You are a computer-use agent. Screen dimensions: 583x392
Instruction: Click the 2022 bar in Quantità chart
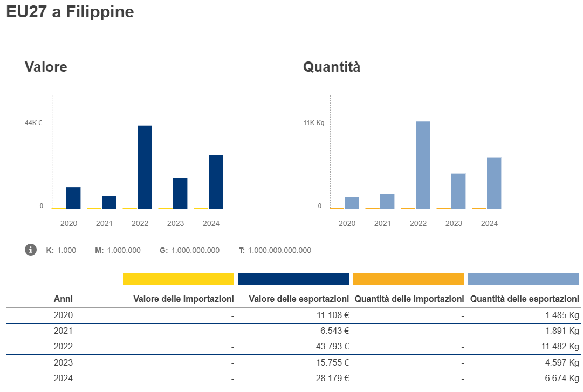(423, 165)
